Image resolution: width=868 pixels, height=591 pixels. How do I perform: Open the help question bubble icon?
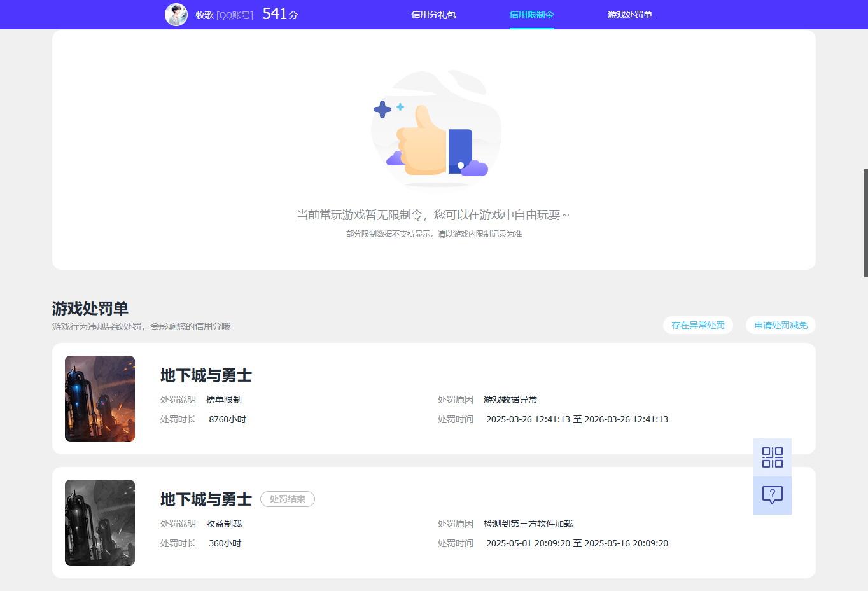pyautogui.click(x=772, y=495)
